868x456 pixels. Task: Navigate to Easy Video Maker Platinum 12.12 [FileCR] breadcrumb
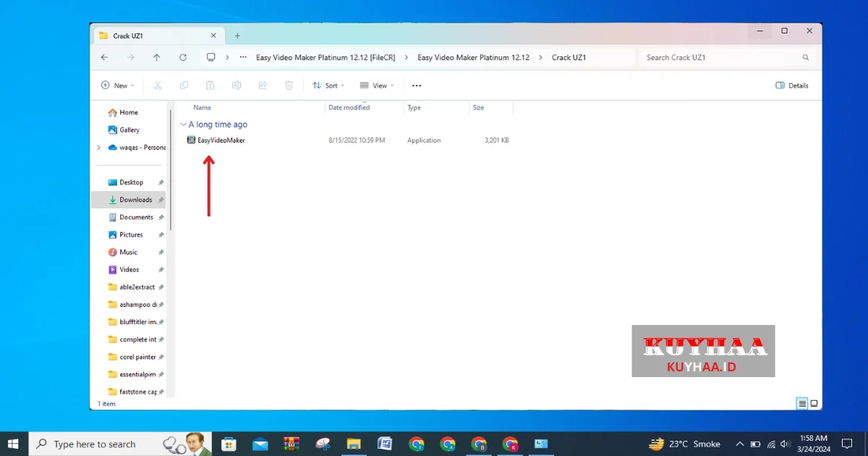tap(325, 57)
